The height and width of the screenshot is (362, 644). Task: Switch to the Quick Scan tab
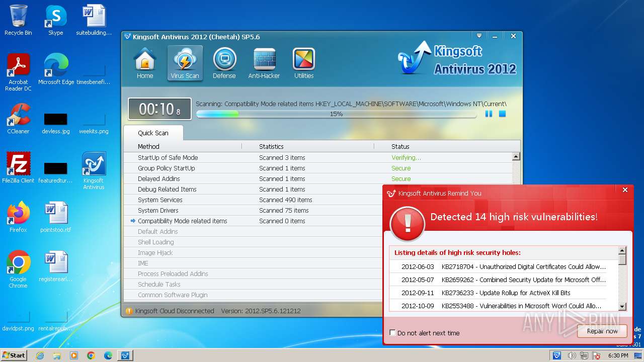point(153,133)
